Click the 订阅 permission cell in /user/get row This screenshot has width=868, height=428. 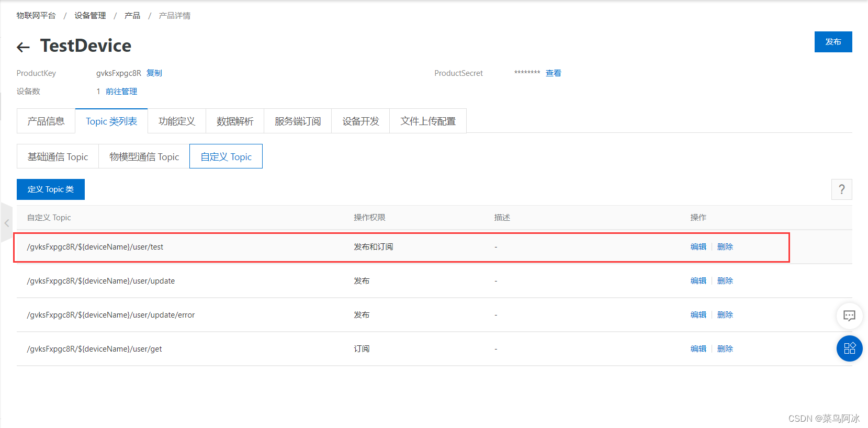click(362, 349)
